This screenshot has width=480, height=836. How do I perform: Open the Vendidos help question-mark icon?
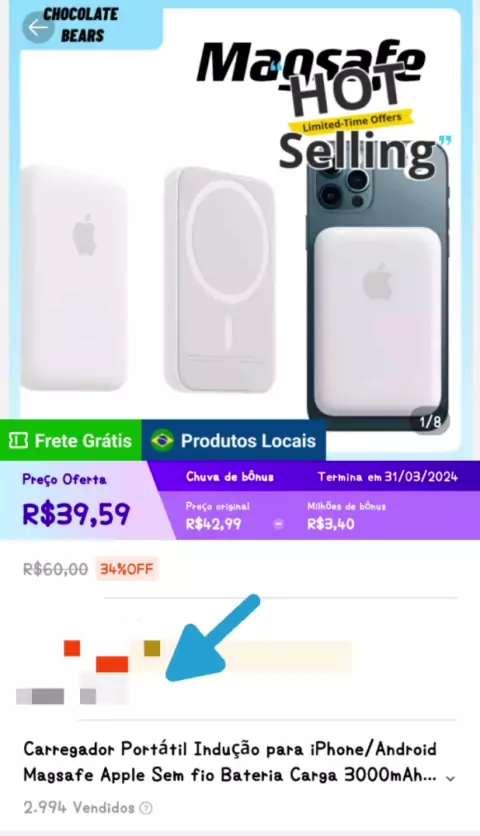(146, 808)
